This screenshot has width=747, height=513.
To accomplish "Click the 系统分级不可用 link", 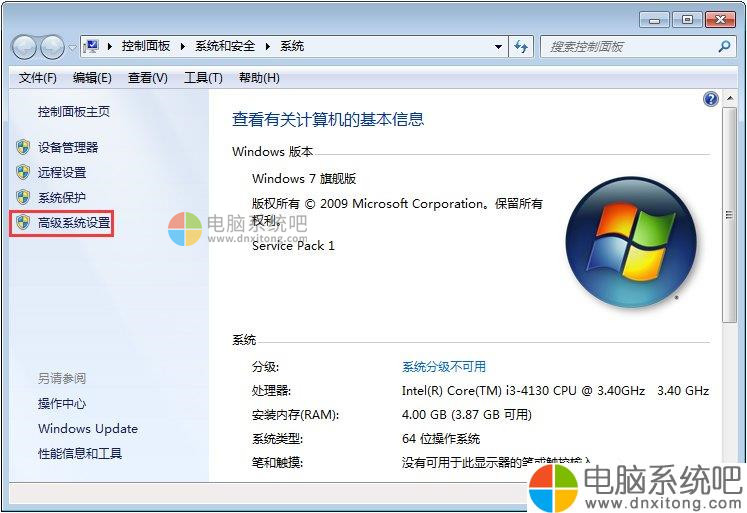I will pyautogui.click(x=444, y=366).
